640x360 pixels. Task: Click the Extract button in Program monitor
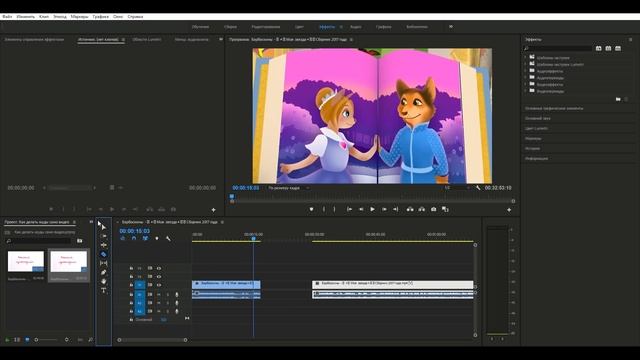(422, 209)
